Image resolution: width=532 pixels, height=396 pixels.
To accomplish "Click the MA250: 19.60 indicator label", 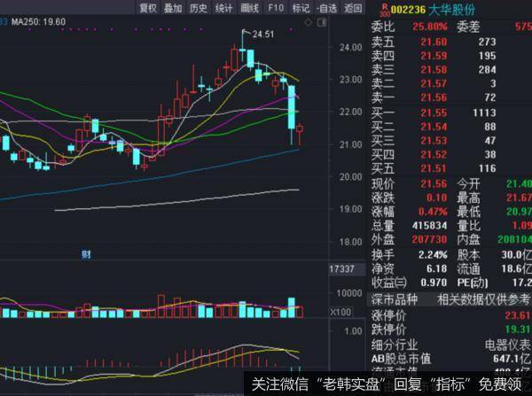I will (39, 22).
